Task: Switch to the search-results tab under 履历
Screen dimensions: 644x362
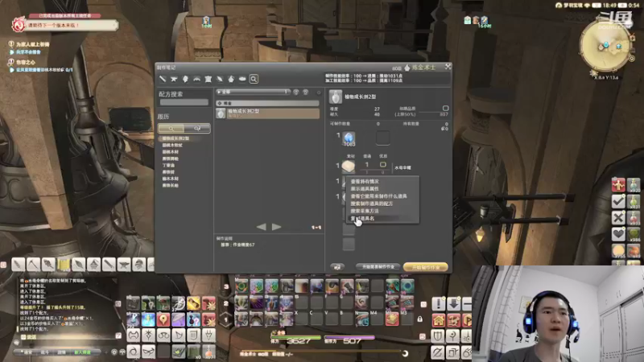Action: (x=171, y=129)
